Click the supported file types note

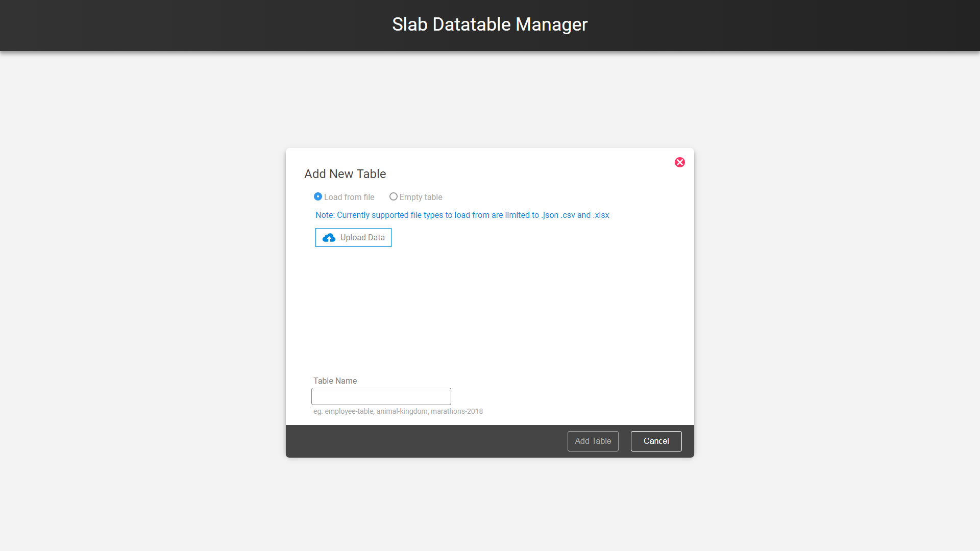point(462,215)
